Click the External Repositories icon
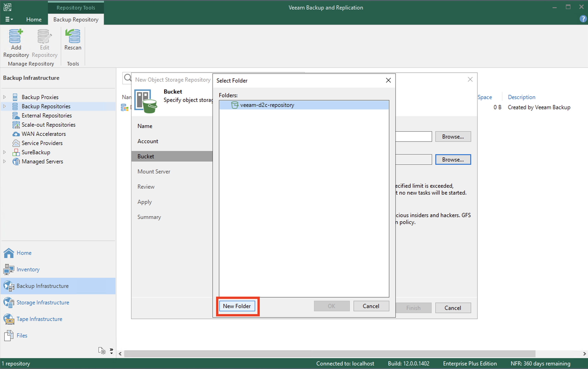This screenshot has height=369, width=588. 16,115
